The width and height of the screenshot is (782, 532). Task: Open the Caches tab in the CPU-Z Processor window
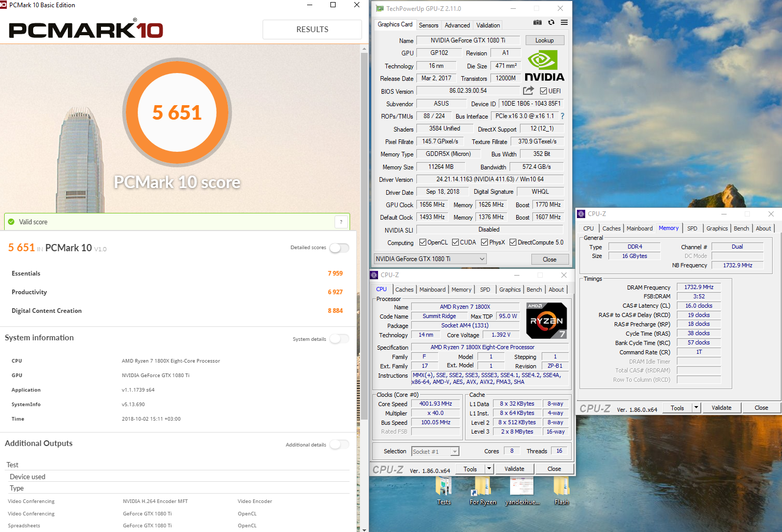[404, 290]
